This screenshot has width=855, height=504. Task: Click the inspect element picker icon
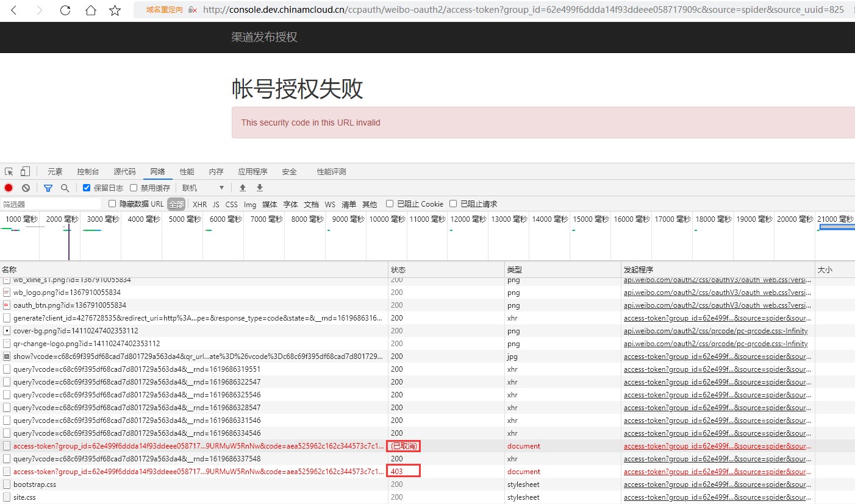coord(9,172)
